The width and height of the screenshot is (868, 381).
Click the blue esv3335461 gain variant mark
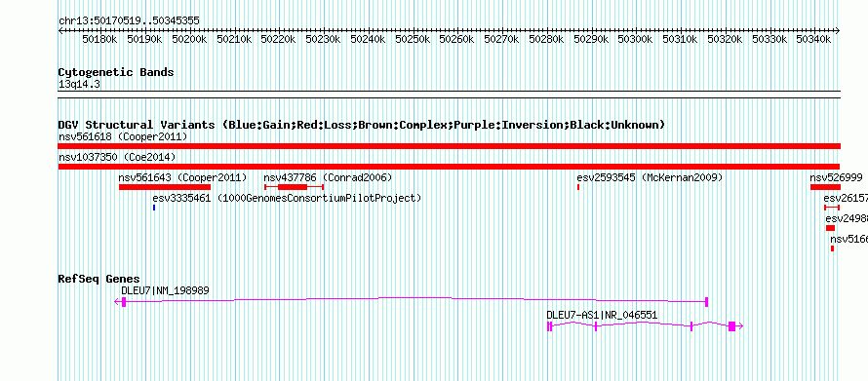[154, 208]
